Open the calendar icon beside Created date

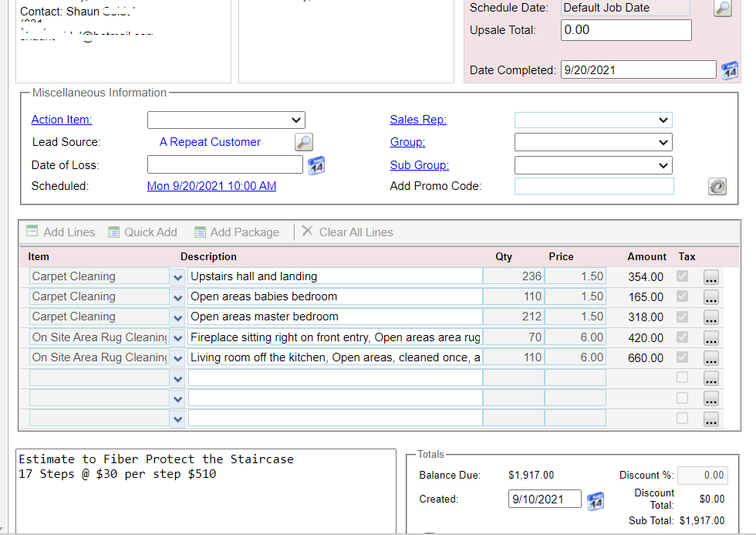tap(596, 500)
